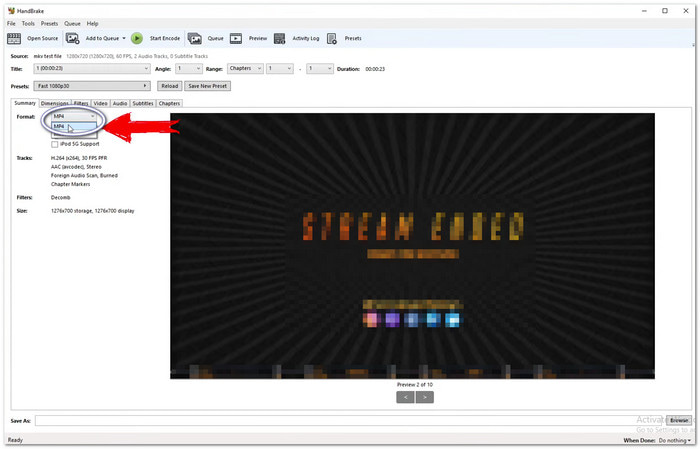
Task: Open the Range Chapters dropdown
Action: click(x=245, y=69)
